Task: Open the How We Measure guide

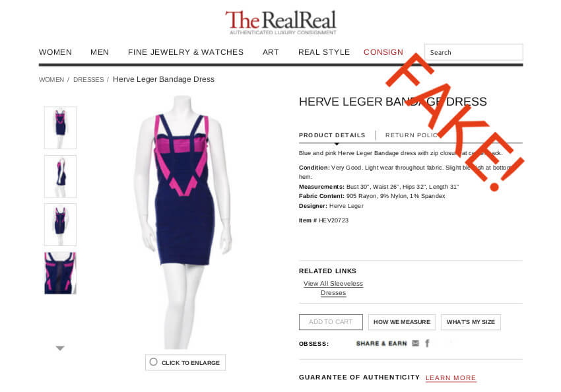Action: tap(402, 322)
